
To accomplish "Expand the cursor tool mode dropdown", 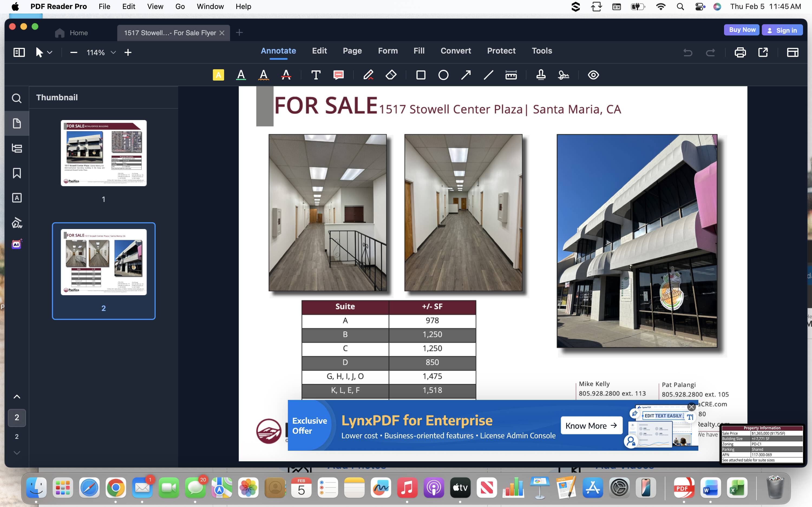I will [50, 52].
